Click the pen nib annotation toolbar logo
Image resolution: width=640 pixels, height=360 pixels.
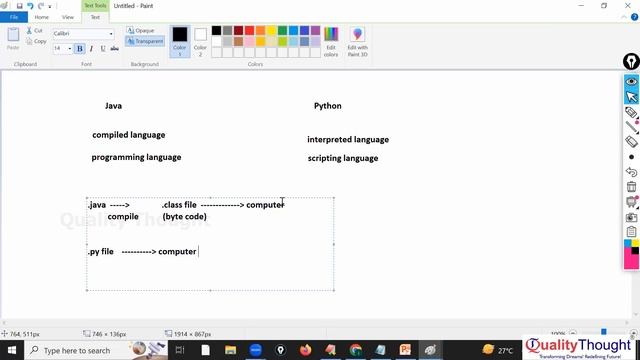tap(631, 62)
